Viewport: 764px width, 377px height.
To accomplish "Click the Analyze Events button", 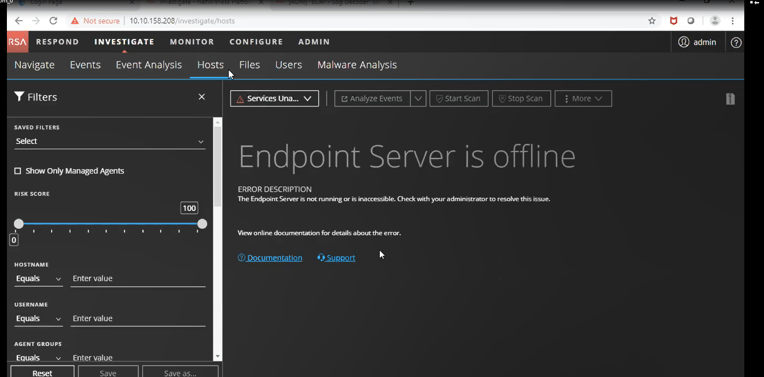I will [372, 98].
